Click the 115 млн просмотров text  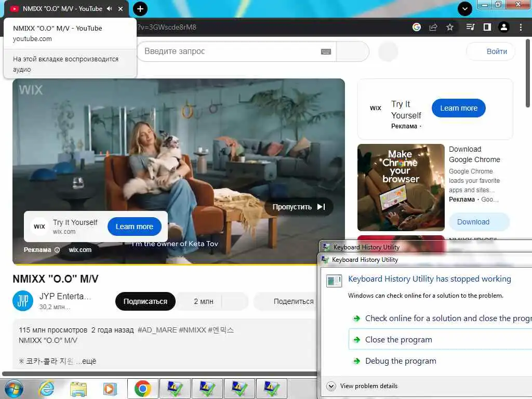[x=53, y=330]
